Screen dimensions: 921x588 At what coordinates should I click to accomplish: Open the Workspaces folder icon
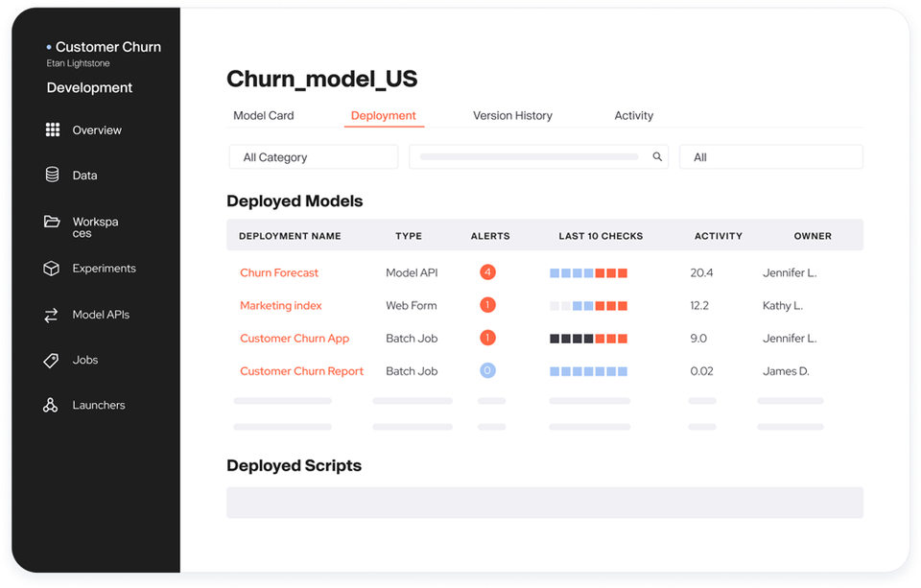click(52, 222)
